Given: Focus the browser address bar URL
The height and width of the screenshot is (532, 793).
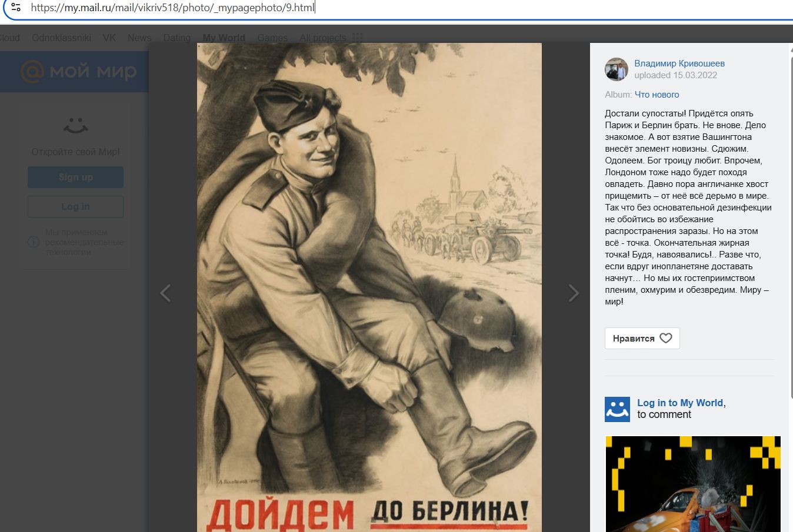Looking at the screenshot, I should [173, 8].
